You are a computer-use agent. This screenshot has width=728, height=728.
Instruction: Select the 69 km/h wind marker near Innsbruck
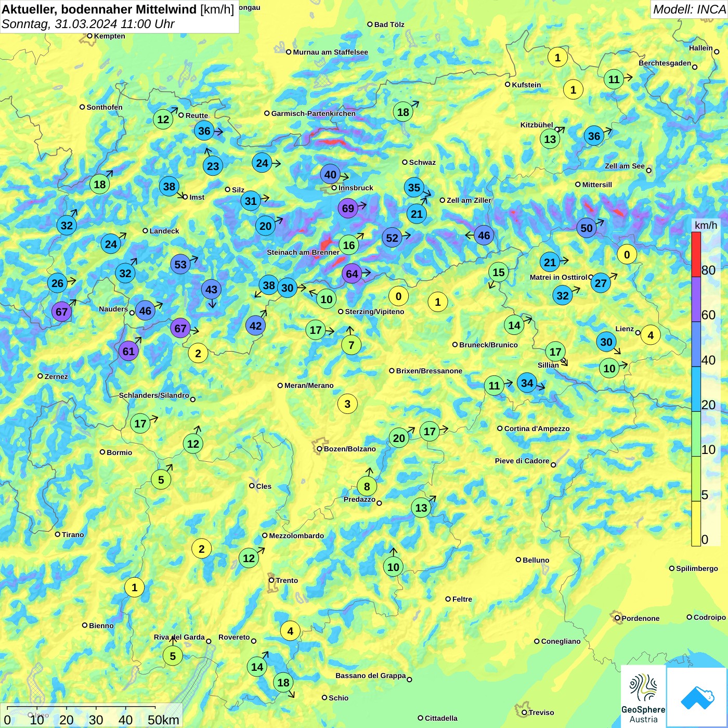coord(348,209)
